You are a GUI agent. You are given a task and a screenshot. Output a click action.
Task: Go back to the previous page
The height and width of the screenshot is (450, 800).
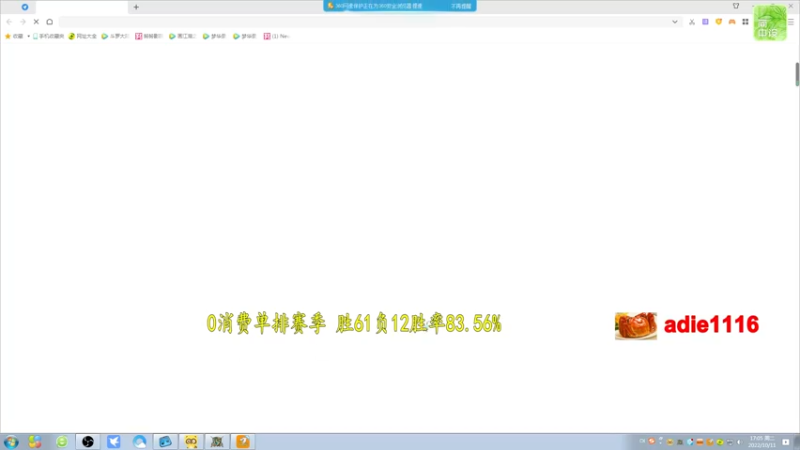9,22
